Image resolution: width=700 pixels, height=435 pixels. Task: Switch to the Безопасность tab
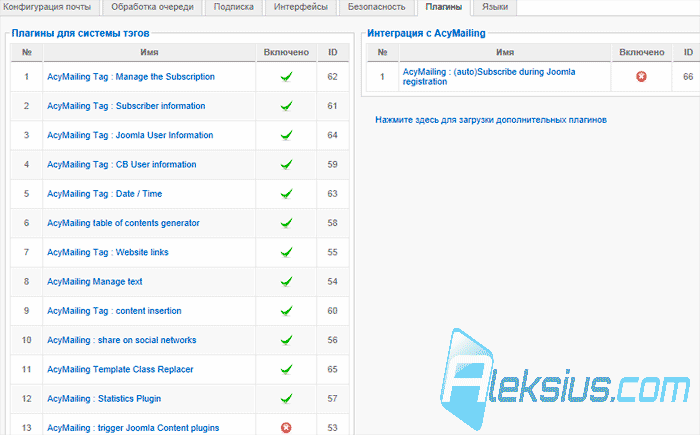pos(376,7)
